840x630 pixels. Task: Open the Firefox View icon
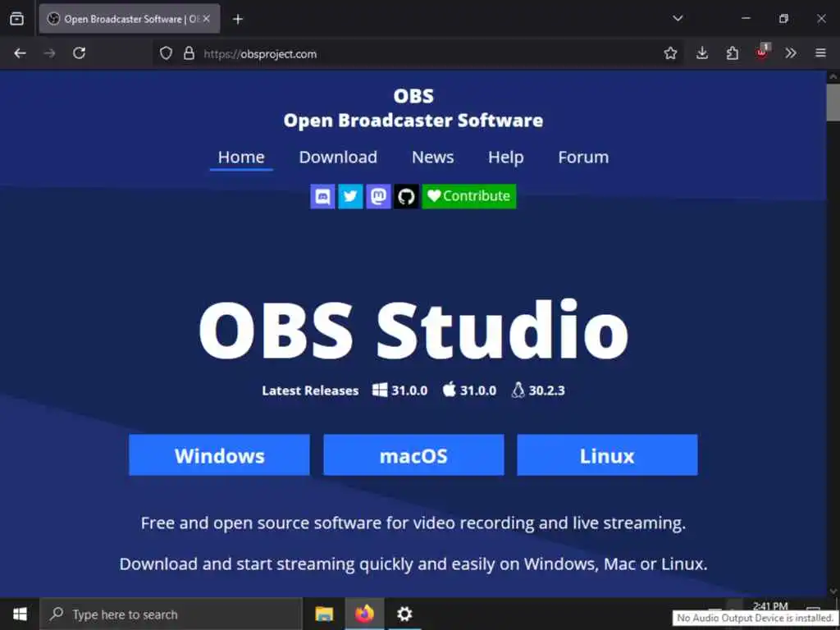(16, 19)
